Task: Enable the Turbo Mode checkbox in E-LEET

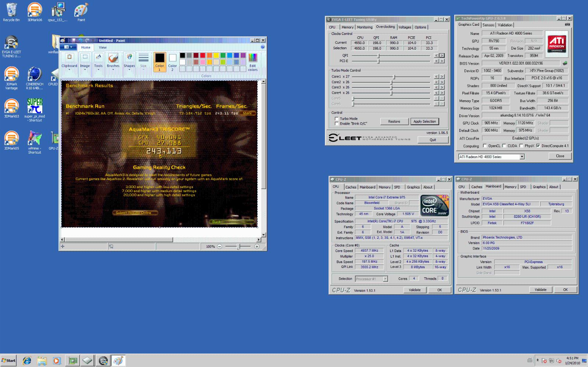Action: tap(337, 119)
